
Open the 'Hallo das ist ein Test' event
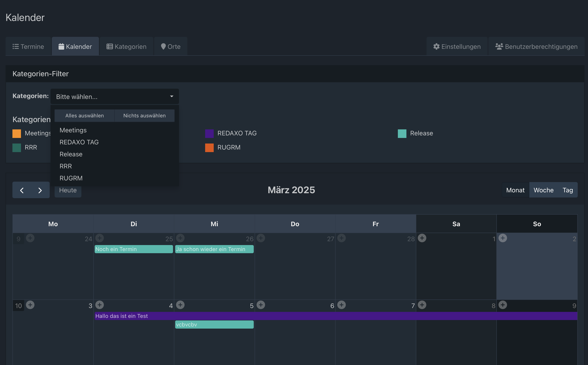click(x=336, y=316)
